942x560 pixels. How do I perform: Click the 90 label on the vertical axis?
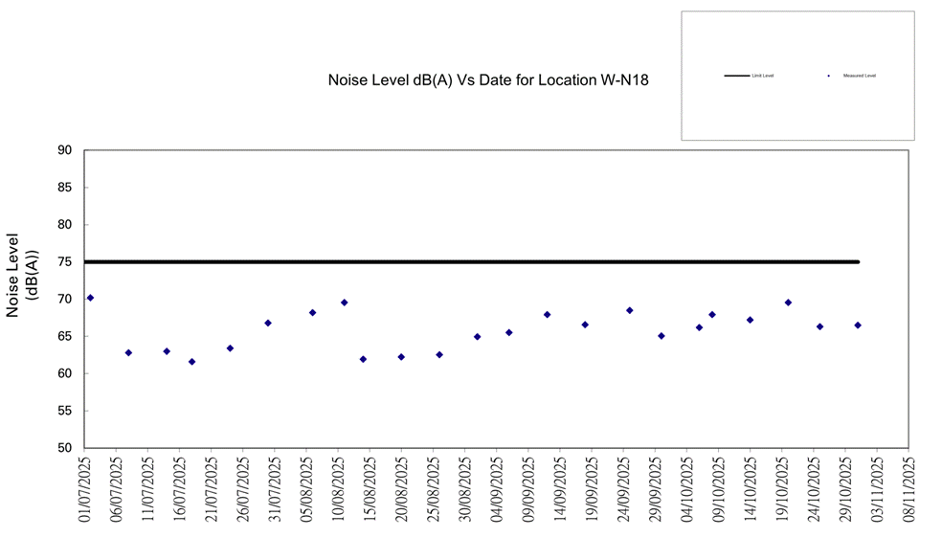tap(65, 150)
